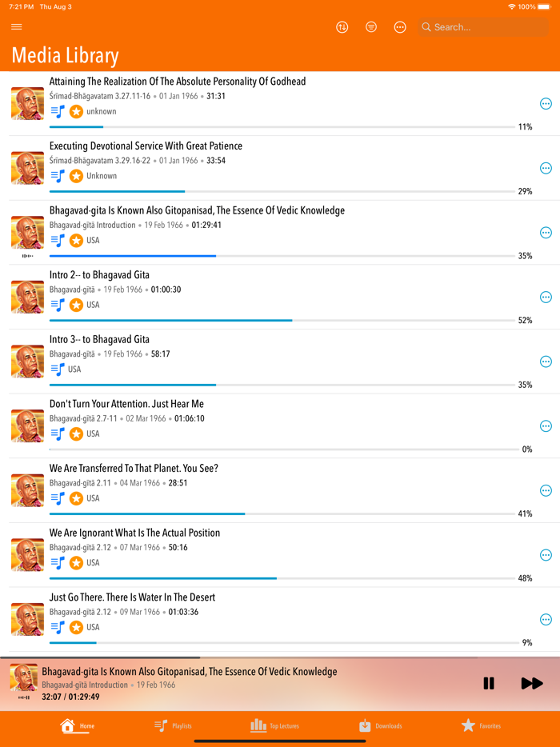Image resolution: width=560 pixels, height=747 pixels.
Task: Click playlist icon for Intro 3 lecture
Action: click(58, 370)
